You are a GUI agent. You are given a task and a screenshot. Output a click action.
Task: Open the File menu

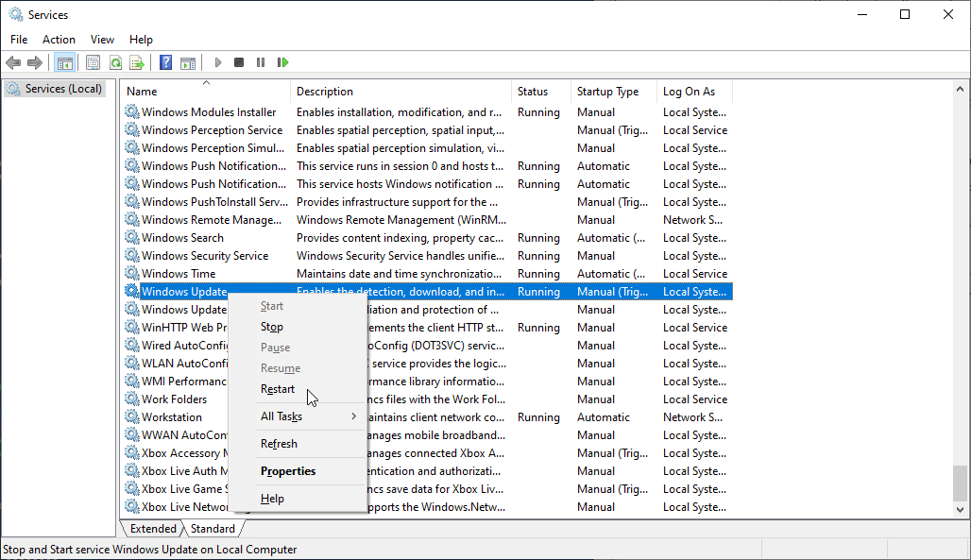pos(19,39)
